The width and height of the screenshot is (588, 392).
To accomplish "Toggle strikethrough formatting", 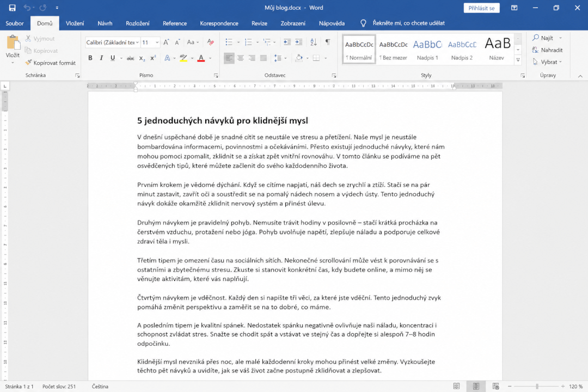I will click(x=131, y=58).
